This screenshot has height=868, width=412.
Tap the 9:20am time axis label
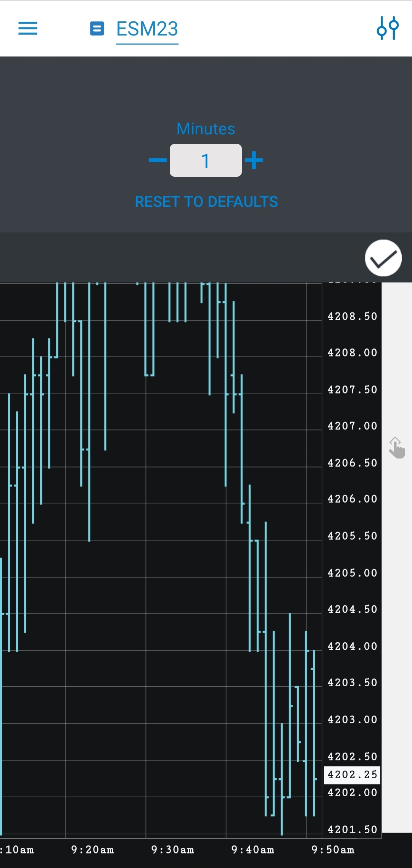[92, 850]
